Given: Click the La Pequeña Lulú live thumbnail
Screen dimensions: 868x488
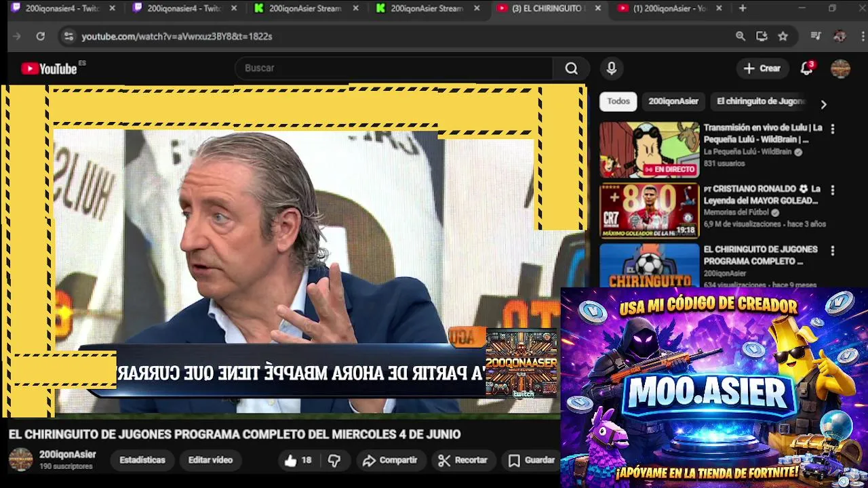Looking at the screenshot, I should pyautogui.click(x=649, y=150).
